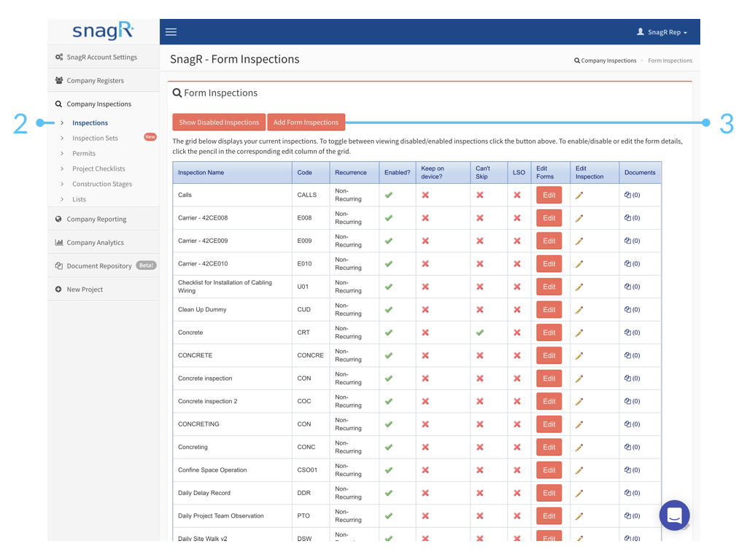The height and width of the screenshot is (560, 747).
Task: Click the Beta badge on Document Repository
Action: pyautogui.click(x=146, y=265)
